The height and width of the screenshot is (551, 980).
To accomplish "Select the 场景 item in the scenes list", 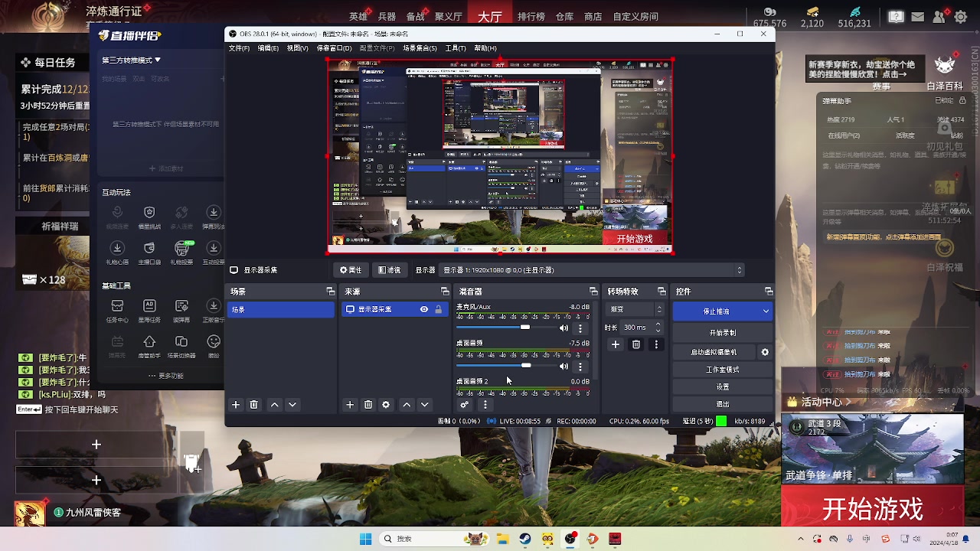I will pos(281,309).
